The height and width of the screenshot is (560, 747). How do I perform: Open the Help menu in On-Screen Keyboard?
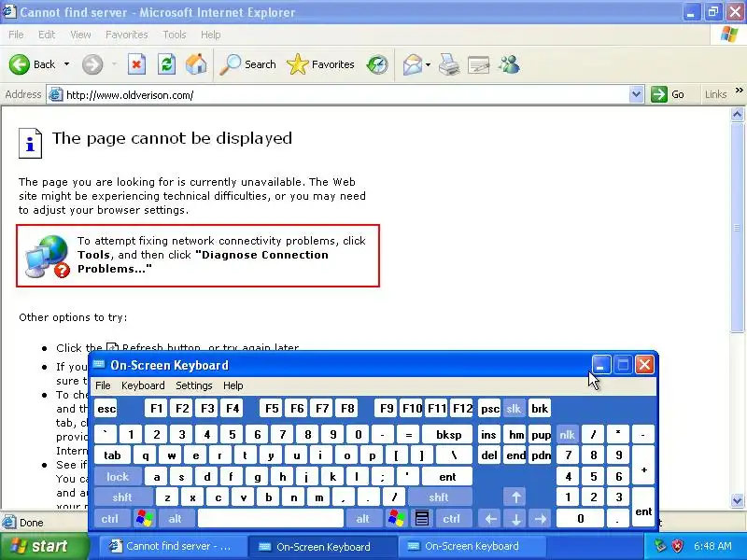point(233,385)
